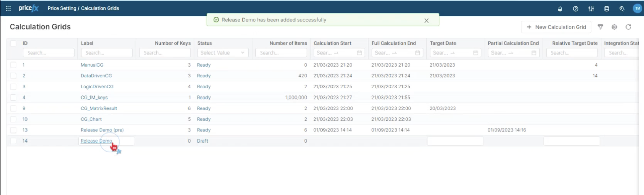Viewport: 644px width, 195px height.
Task: Dismiss the success notification banner
Action: pyautogui.click(x=426, y=21)
